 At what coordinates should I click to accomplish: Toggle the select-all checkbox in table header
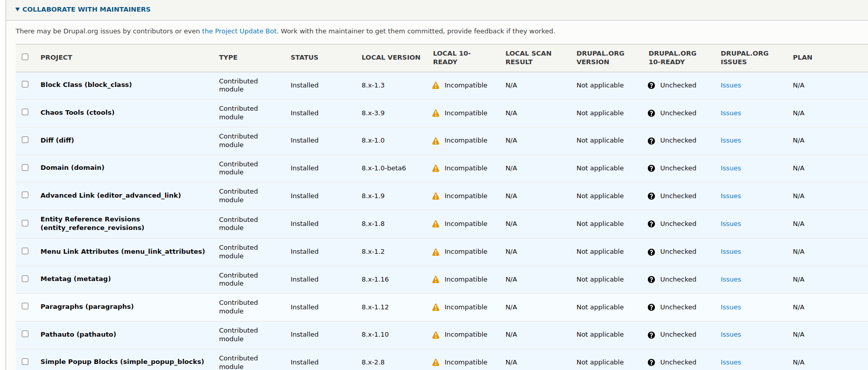pos(25,57)
